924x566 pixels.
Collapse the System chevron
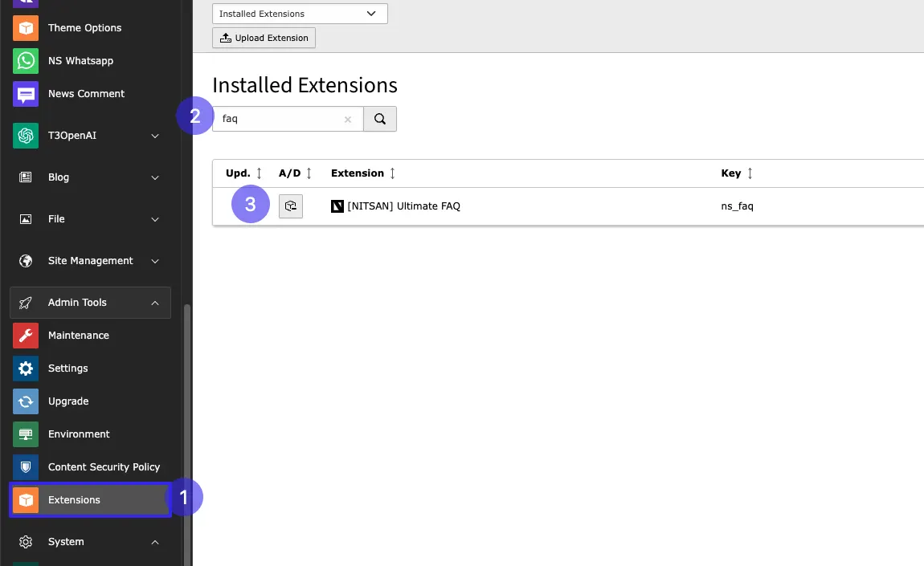[x=155, y=542]
